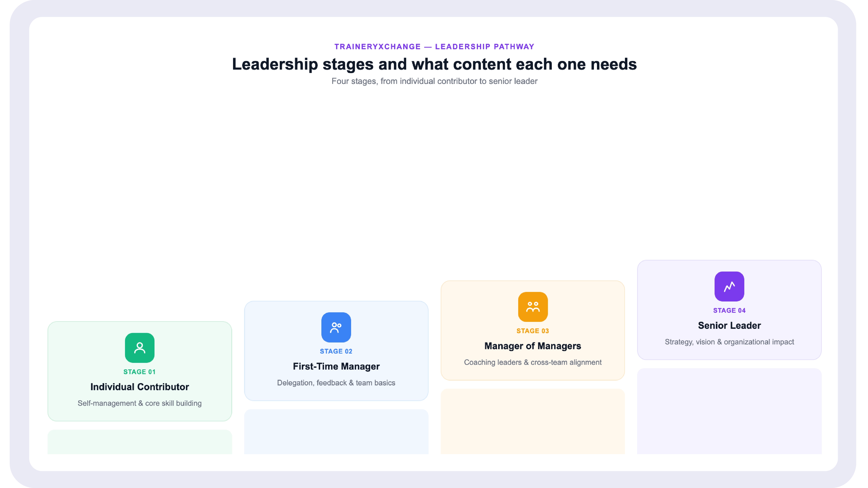
Task: Select the 'STAGE 01' label
Action: click(x=140, y=372)
